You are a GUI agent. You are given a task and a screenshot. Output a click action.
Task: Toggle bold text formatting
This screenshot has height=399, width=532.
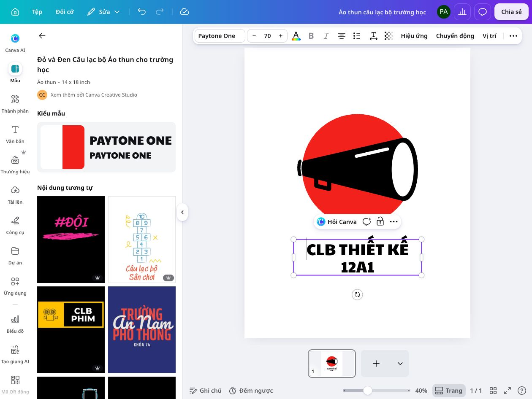pyautogui.click(x=311, y=36)
